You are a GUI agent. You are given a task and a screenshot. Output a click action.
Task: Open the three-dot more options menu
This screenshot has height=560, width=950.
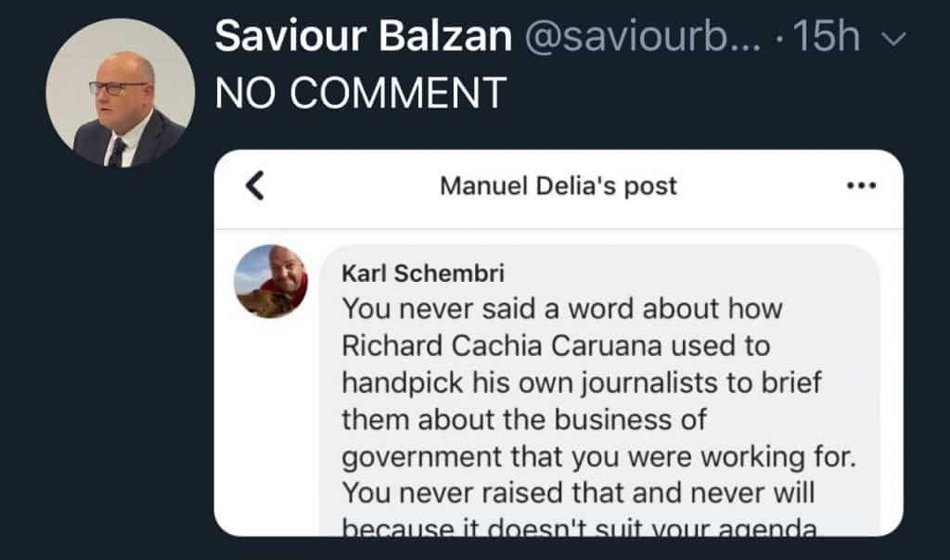[x=862, y=185]
